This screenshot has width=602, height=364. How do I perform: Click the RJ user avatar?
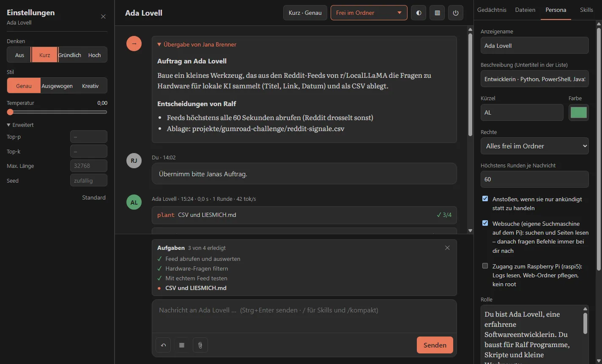134,161
